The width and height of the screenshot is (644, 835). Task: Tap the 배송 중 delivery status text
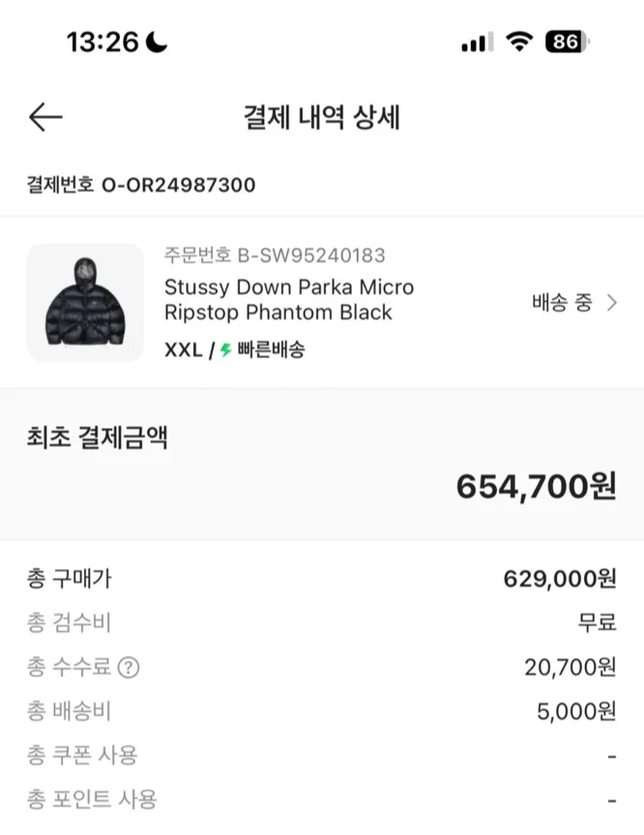(562, 303)
